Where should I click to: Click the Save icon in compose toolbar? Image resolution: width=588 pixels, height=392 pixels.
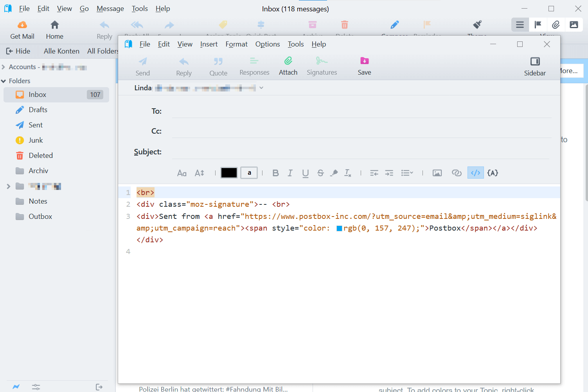364,61
